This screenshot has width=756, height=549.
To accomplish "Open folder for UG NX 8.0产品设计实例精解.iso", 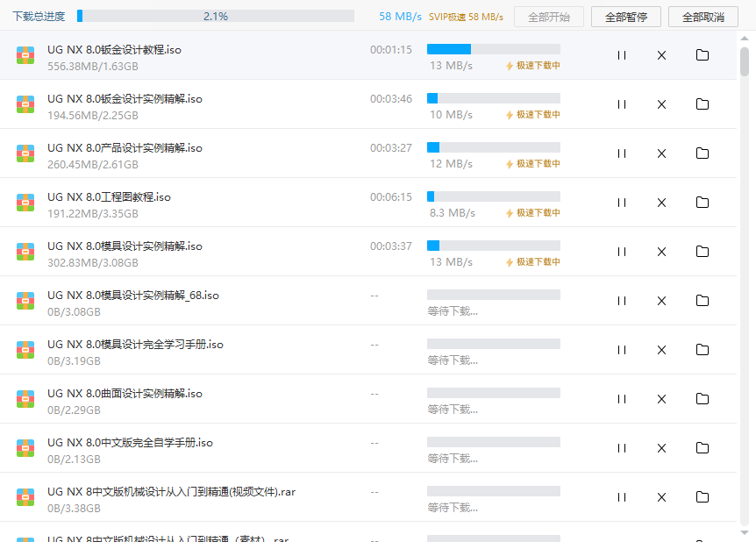I will 703,153.
